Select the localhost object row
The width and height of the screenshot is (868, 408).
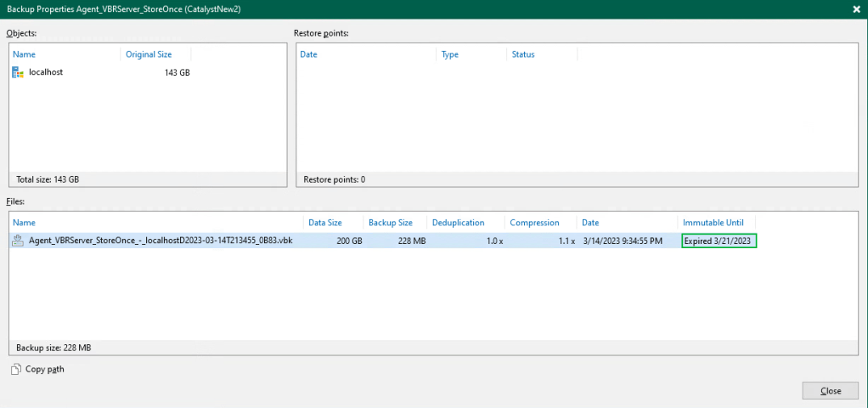(x=46, y=73)
